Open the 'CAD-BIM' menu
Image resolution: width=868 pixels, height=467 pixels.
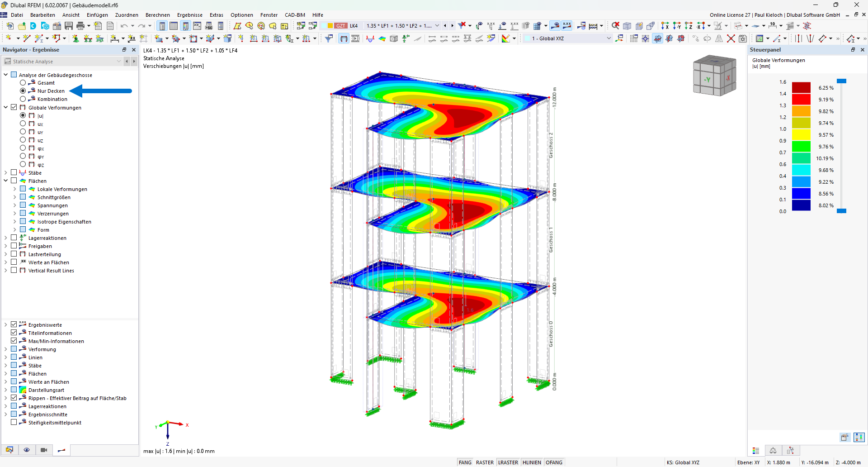295,15
